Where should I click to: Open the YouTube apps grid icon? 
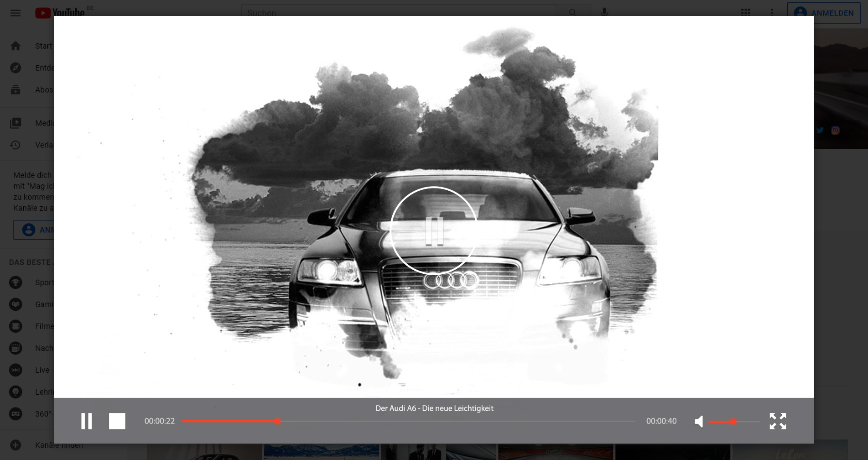click(x=746, y=12)
